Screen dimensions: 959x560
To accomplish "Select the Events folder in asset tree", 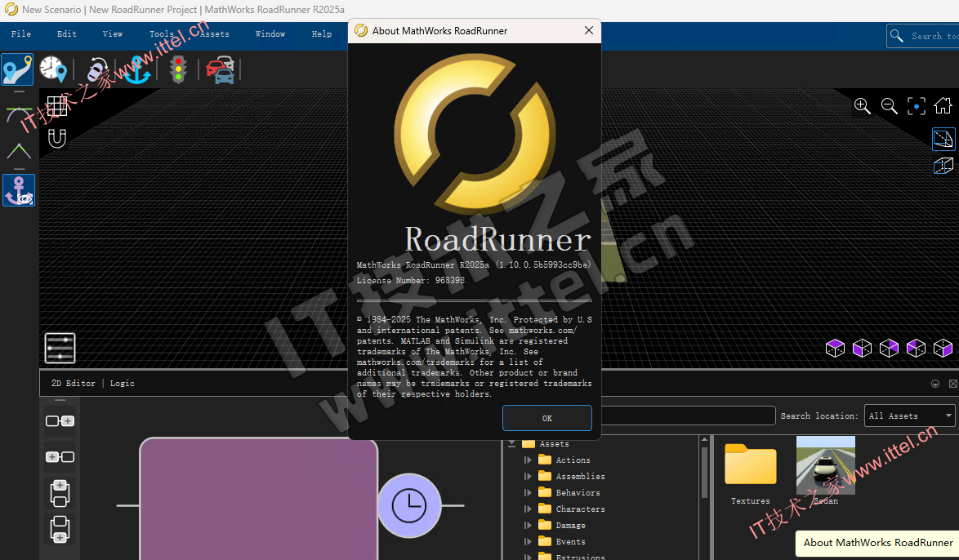I will point(571,542).
